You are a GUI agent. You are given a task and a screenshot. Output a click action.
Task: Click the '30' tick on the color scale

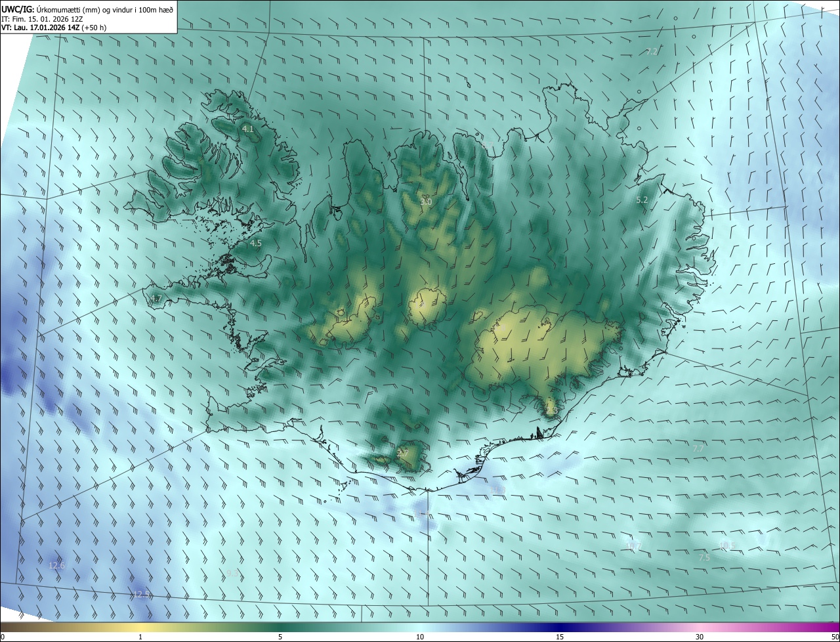tap(700, 637)
